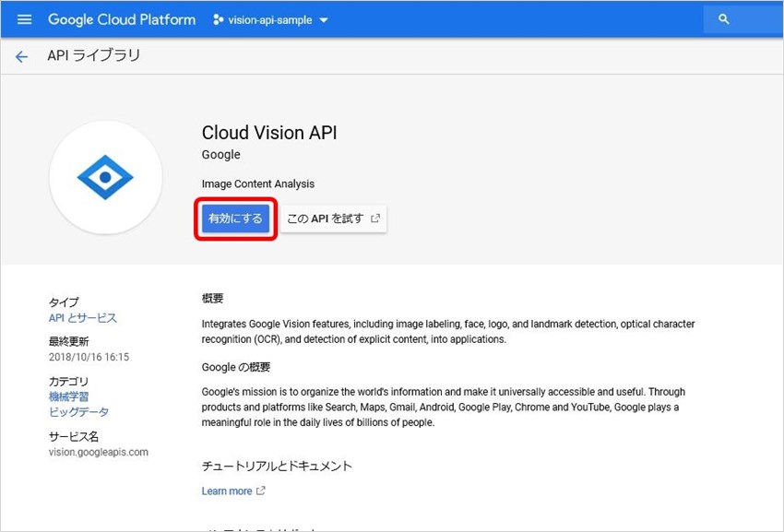
Task: Click the 2018/10/16 16:15 last updated date
Action: click(89, 357)
